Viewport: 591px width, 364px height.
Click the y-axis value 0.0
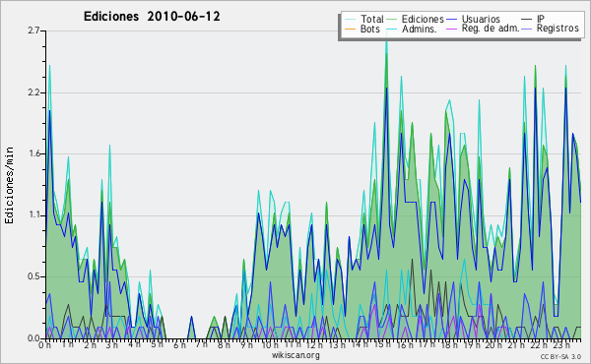click(x=33, y=338)
